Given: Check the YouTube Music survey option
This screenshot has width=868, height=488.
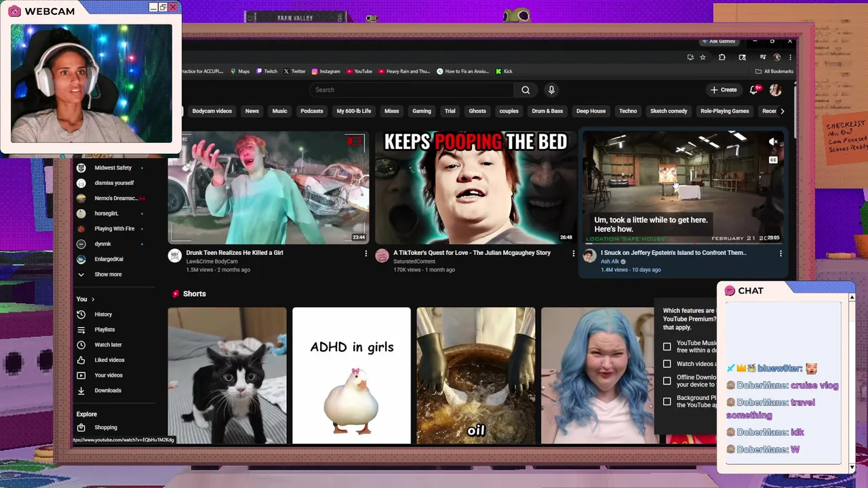Looking at the screenshot, I should (x=667, y=346).
